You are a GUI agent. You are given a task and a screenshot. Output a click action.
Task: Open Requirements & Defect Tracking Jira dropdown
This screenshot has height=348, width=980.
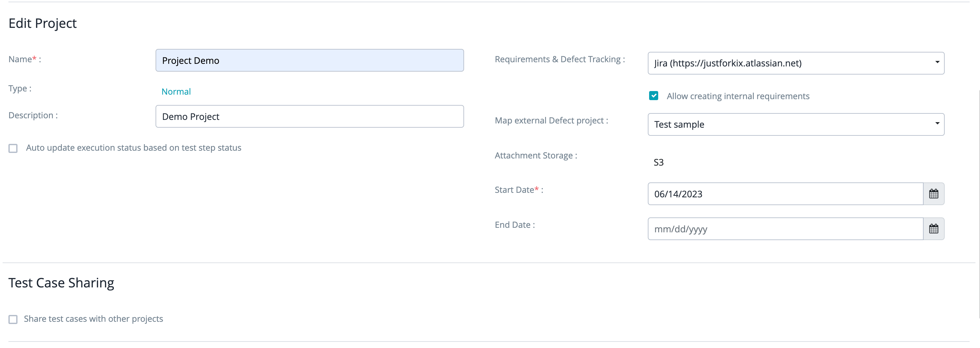tap(796, 63)
